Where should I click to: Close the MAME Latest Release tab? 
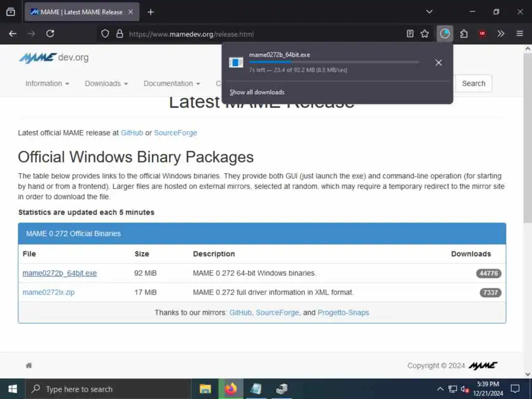point(130,12)
